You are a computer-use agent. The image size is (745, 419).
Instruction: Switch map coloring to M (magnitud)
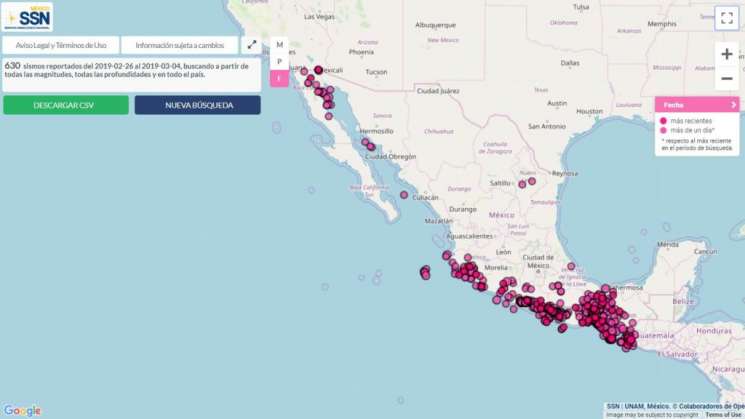coord(279,44)
